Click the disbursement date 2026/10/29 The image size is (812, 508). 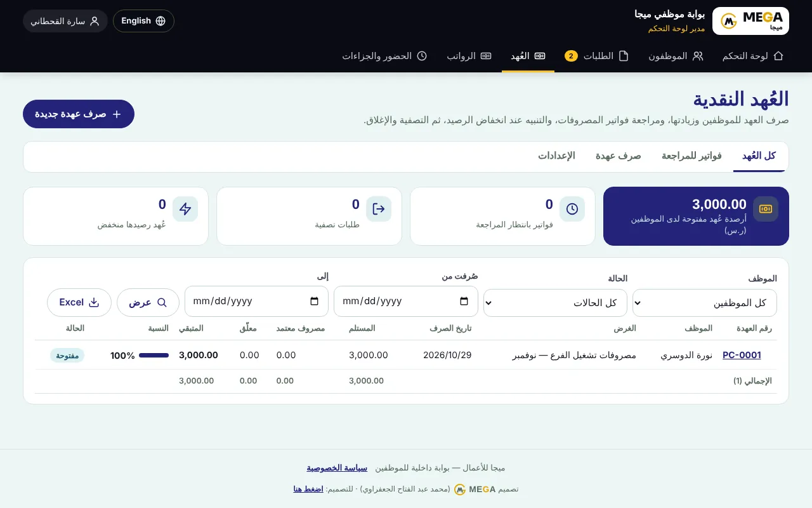[447, 355]
